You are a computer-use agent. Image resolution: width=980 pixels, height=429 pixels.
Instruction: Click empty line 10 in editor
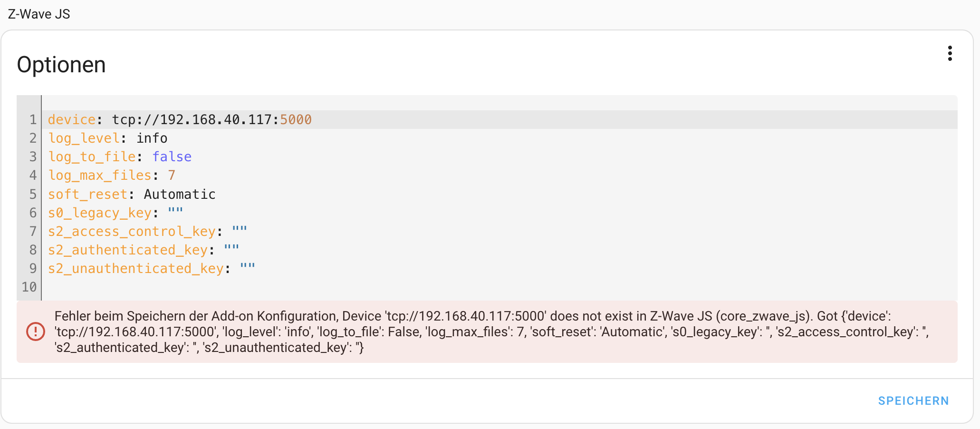[x=500, y=287]
